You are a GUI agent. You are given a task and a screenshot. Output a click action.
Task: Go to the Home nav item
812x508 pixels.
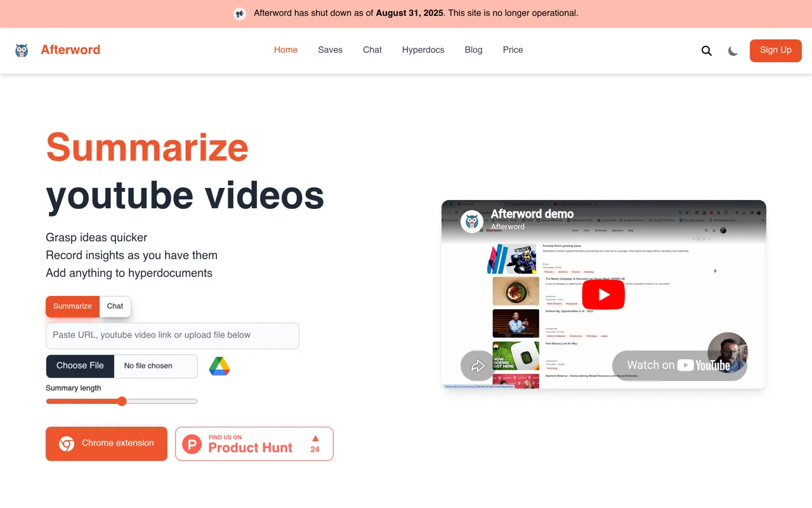pyautogui.click(x=285, y=50)
